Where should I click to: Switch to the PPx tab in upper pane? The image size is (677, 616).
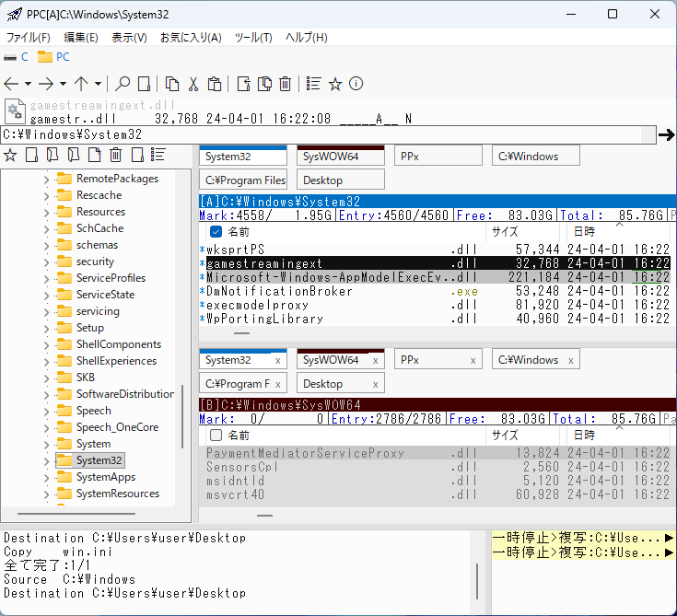click(438, 157)
